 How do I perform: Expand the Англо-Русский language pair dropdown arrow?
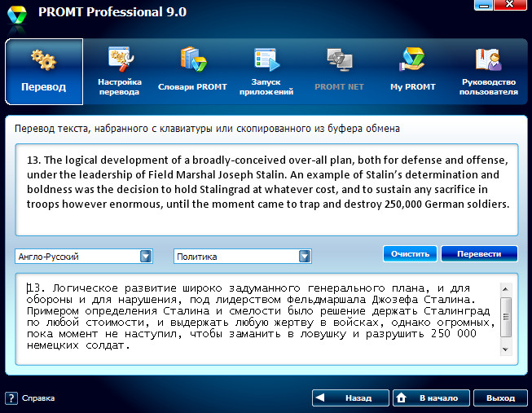[146, 257]
